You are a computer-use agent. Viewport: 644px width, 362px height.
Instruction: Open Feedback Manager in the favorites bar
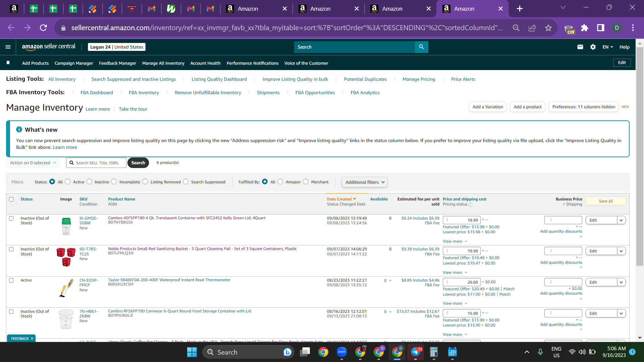point(117,63)
